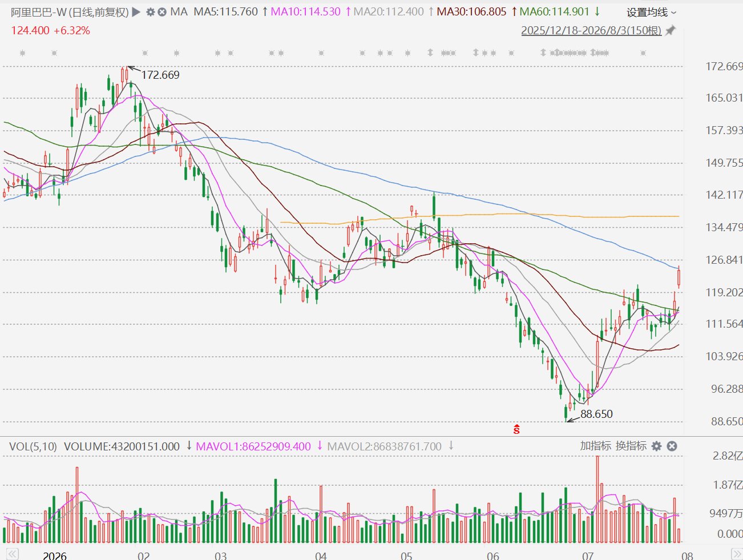
Task: Click the latest red candlestick at the chart's right edge
Action: tap(679, 277)
